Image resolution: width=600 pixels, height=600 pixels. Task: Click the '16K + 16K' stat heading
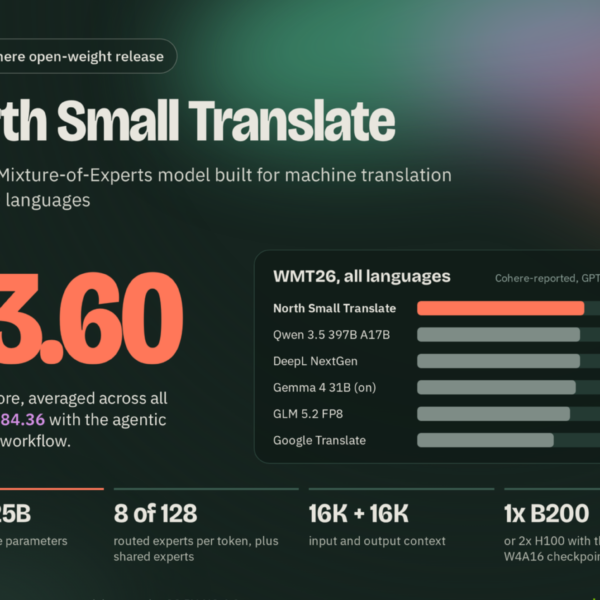(x=359, y=514)
